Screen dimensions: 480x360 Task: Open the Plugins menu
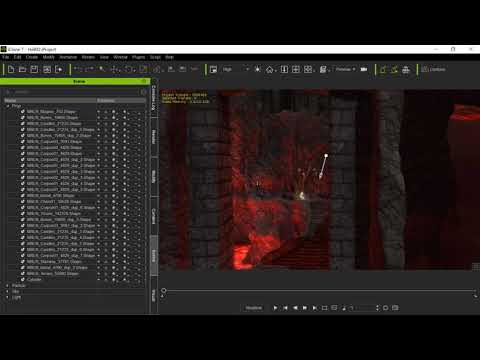click(x=138, y=57)
